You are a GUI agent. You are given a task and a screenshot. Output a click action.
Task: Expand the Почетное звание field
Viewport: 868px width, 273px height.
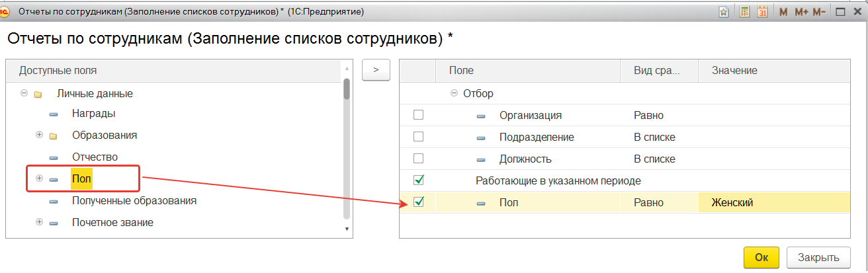(x=39, y=222)
